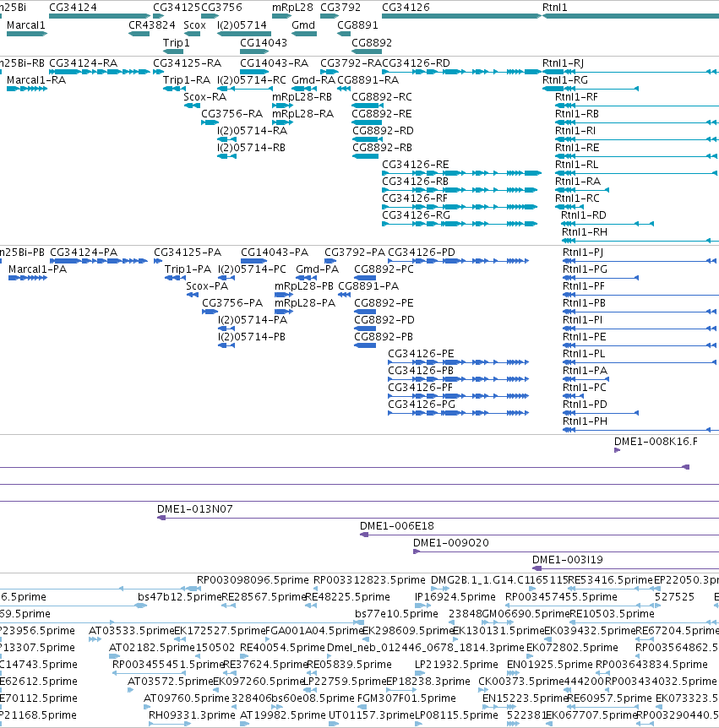Open the Rtnl1-RL transcript label
Image resolution: width=719 pixels, height=728 pixels.
(x=576, y=165)
